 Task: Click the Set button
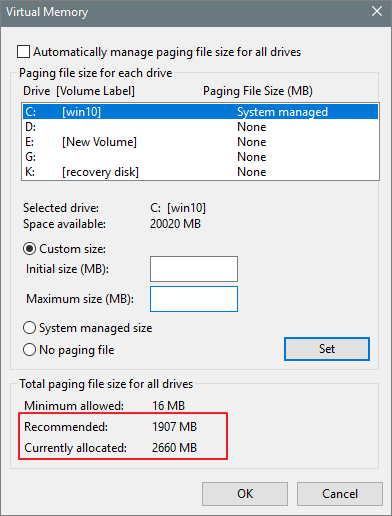click(327, 349)
